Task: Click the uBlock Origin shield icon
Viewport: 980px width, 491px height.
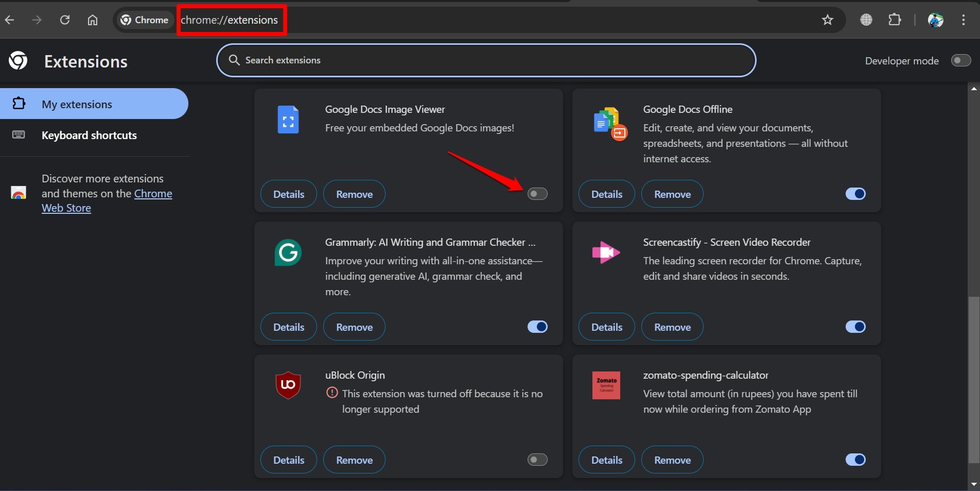Action: [288, 385]
